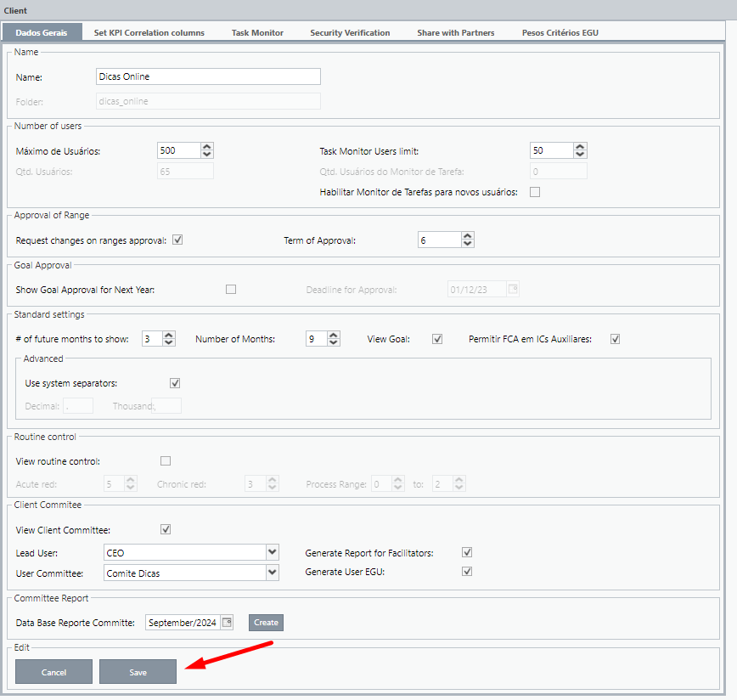Toggle Request changes on ranges approval
The width and height of the screenshot is (737, 700).
(177, 240)
